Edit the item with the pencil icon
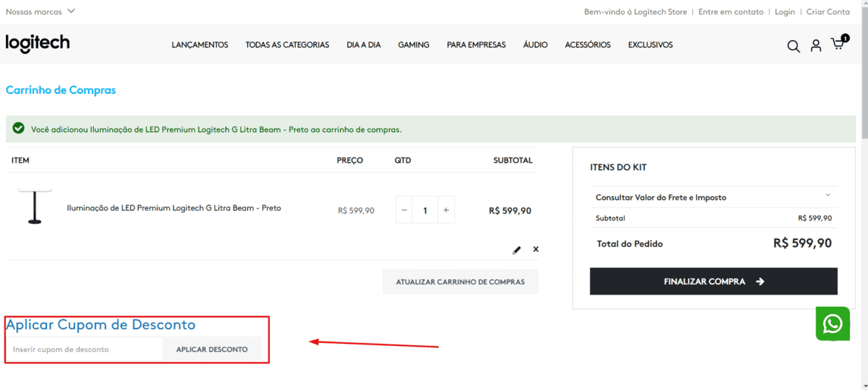The image size is (868, 390). click(x=516, y=249)
